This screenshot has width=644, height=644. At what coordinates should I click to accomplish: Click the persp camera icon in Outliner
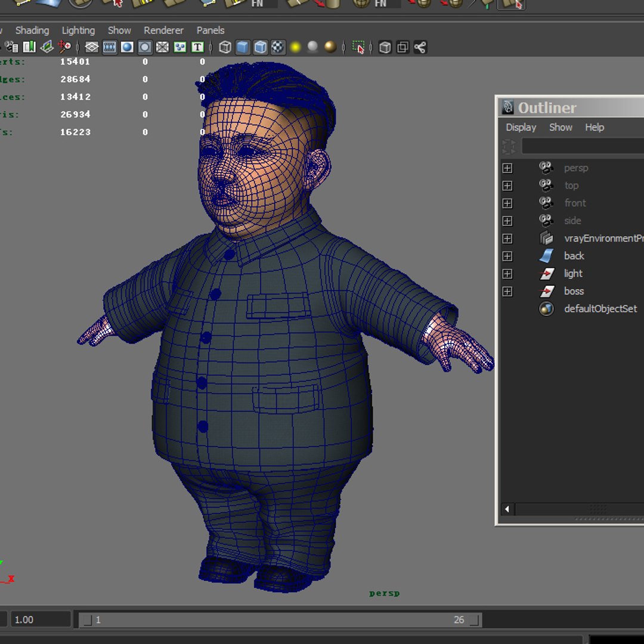546,168
